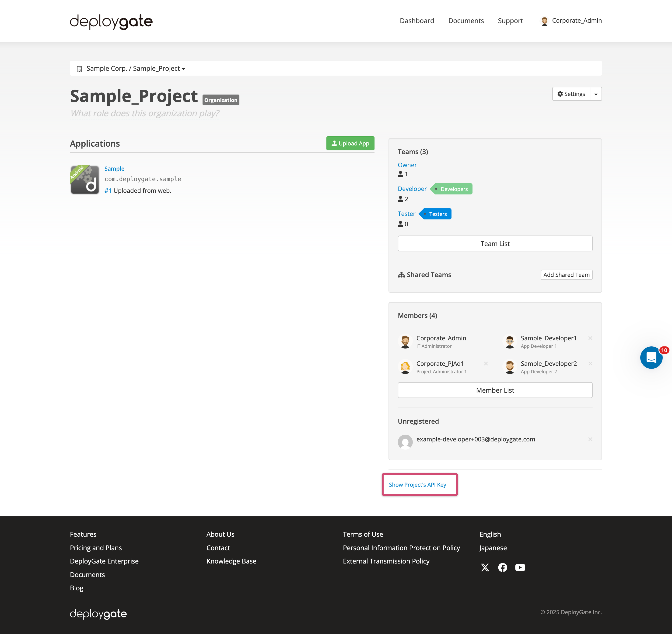Remove Sample_Developer2 with its × icon
The width and height of the screenshot is (672, 634).
pos(590,363)
